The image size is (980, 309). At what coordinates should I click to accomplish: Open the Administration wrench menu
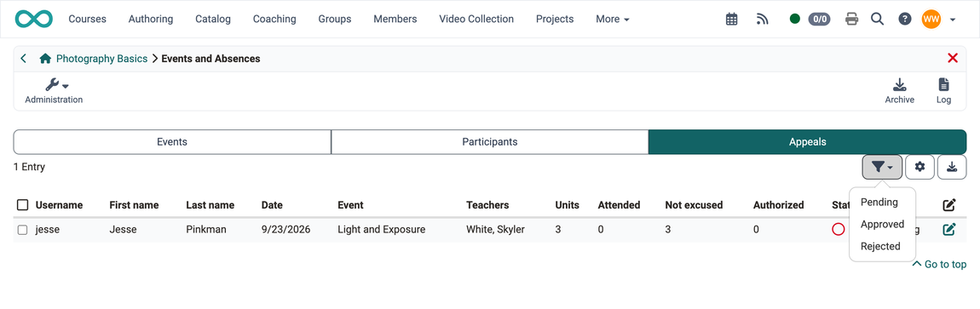point(54,90)
